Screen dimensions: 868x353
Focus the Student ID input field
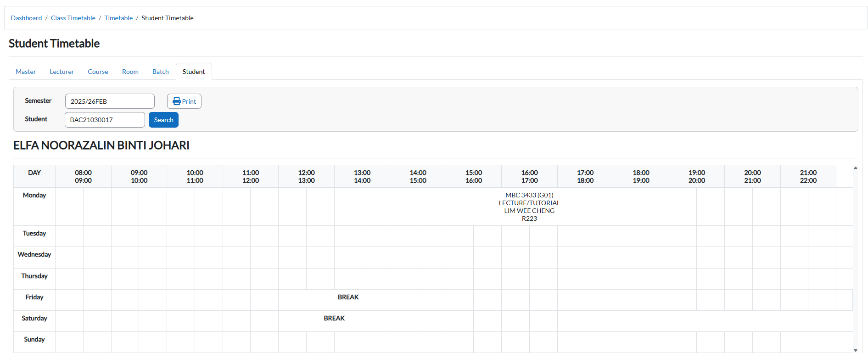(x=105, y=120)
